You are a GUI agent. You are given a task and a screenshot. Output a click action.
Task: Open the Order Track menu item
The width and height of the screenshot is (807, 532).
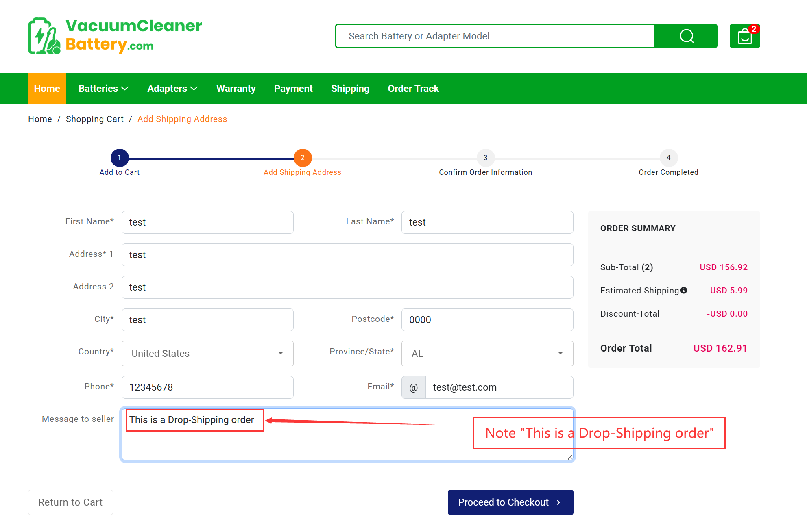[413, 88]
